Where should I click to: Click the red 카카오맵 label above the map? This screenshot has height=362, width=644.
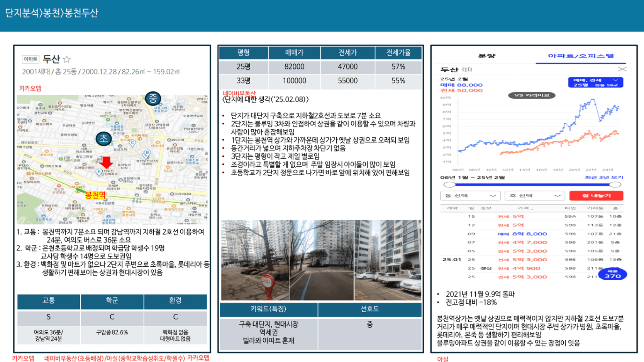[x=30, y=88]
